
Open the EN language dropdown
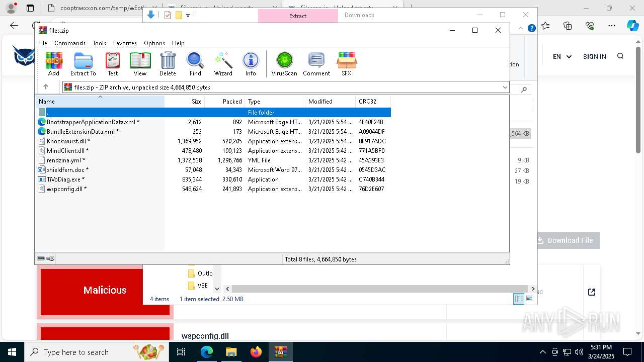(562, 57)
